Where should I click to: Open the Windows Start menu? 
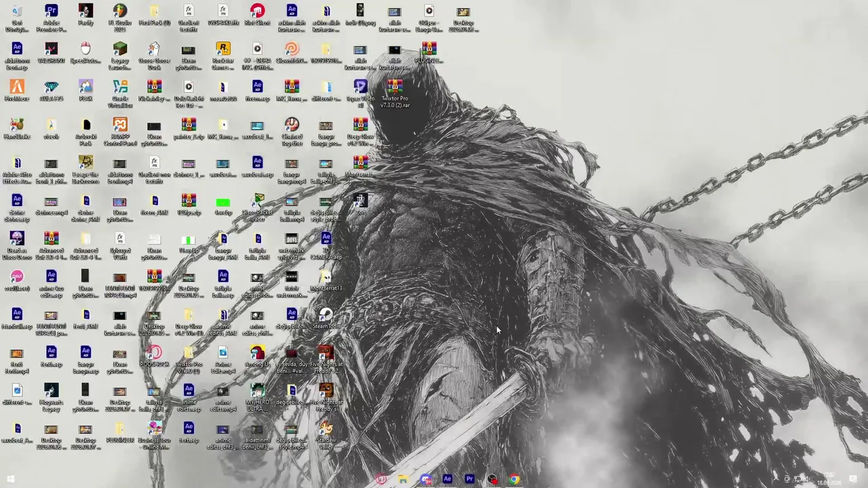(11, 480)
